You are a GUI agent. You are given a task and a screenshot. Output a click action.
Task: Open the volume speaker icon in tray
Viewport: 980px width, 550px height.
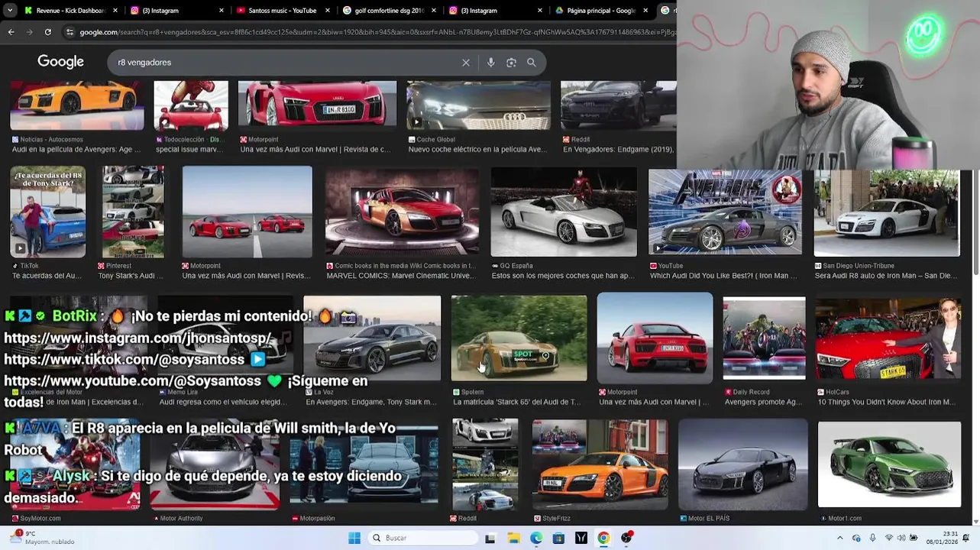(x=901, y=538)
